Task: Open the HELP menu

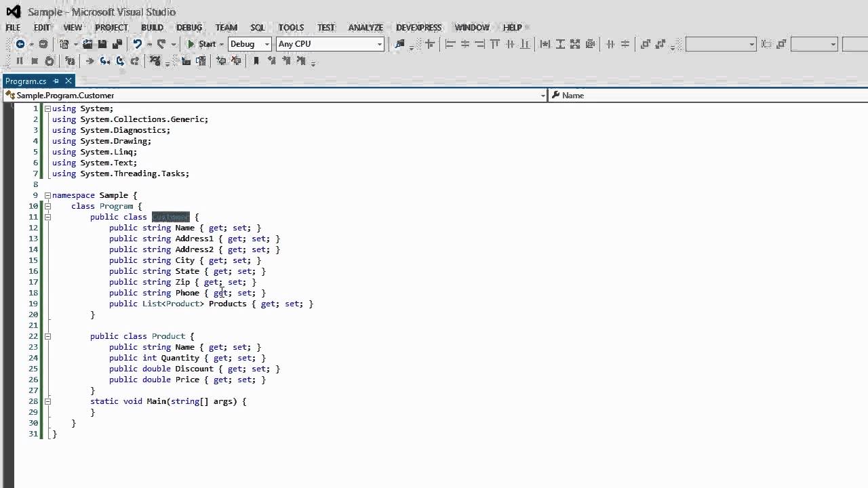Action: pyautogui.click(x=513, y=28)
